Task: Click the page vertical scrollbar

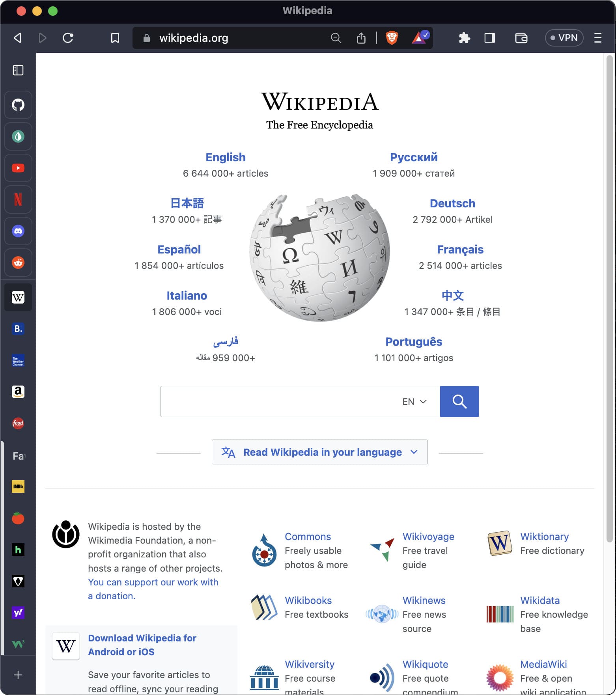Action: [610, 300]
